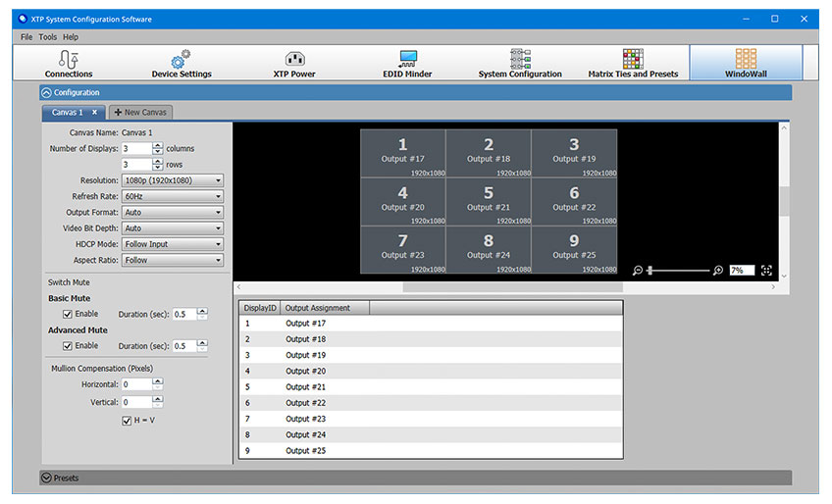Select the WindoWall tab
This screenshot has height=504, width=832.
746,63
